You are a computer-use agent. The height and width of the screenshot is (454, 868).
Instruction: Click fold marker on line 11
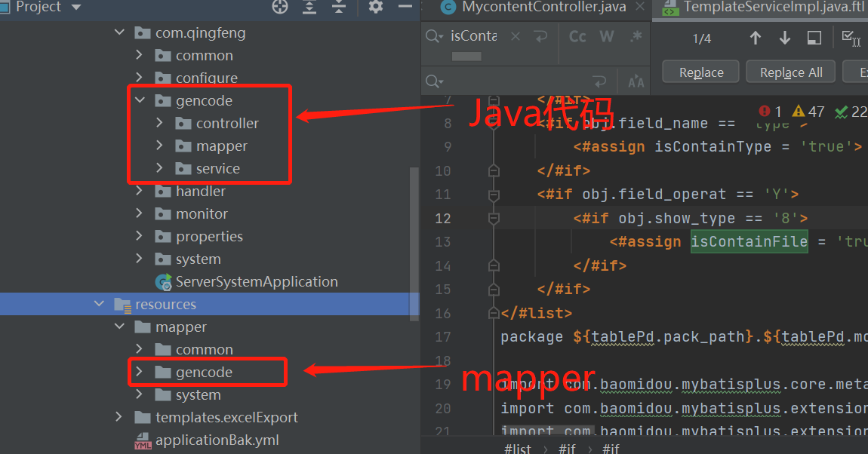(x=494, y=195)
